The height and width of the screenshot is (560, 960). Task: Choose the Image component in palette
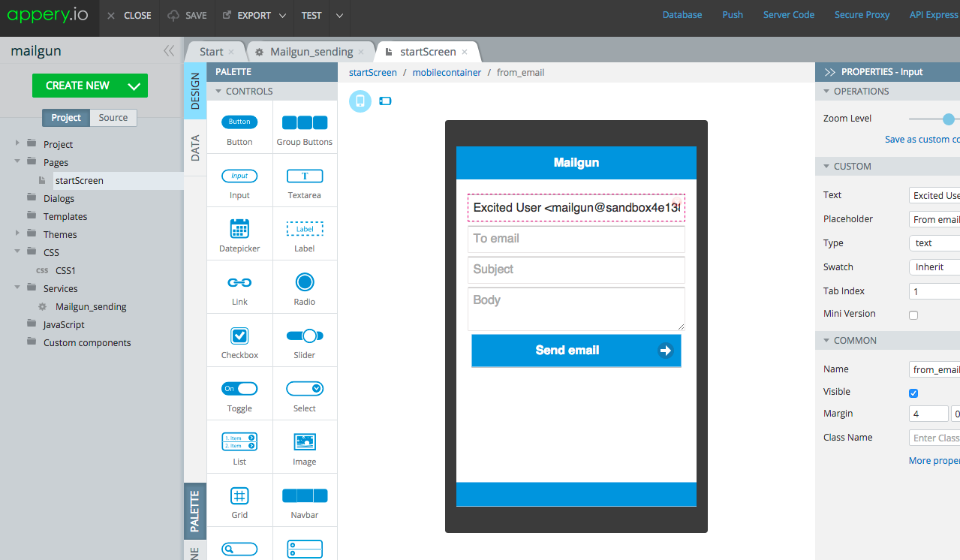[x=304, y=442]
